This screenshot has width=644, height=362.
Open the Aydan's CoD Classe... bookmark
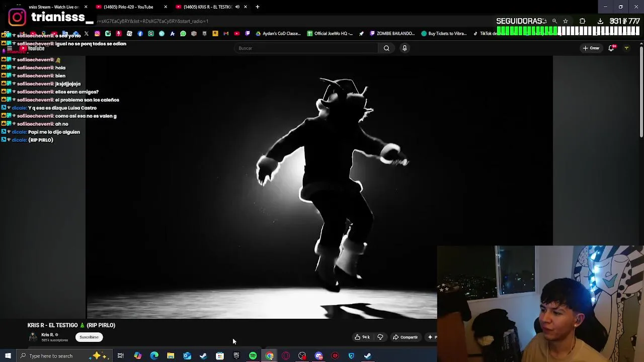(x=278, y=34)
